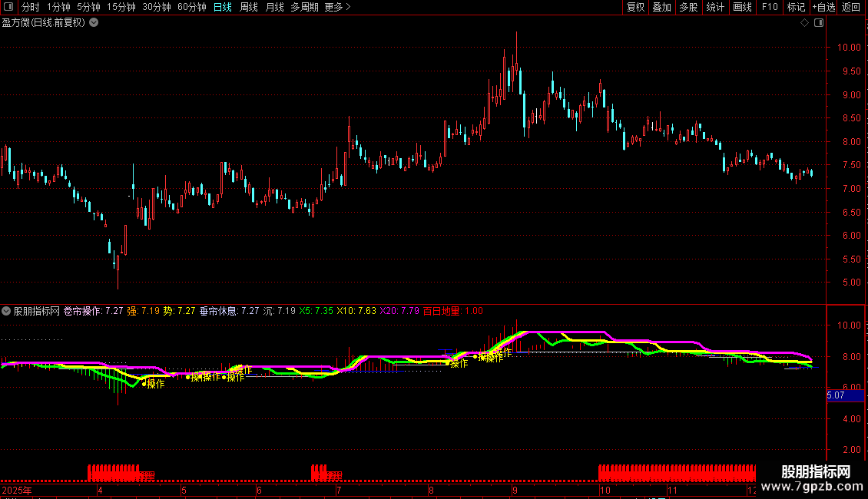The height and width of the screenshot is (499, 868).
Task: Switch to 分时 intraday view
Action: click(31, 7)
